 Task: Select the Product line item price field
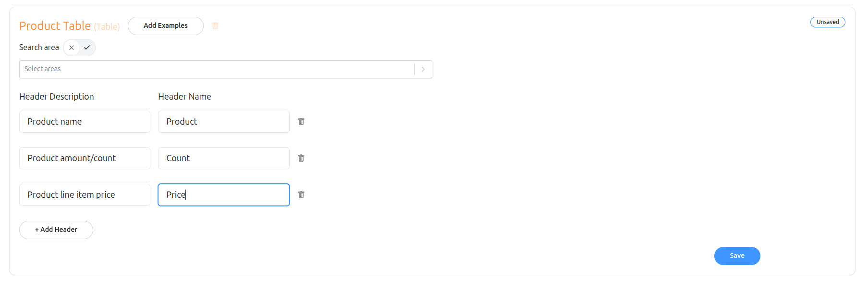(x=85, y=195)
